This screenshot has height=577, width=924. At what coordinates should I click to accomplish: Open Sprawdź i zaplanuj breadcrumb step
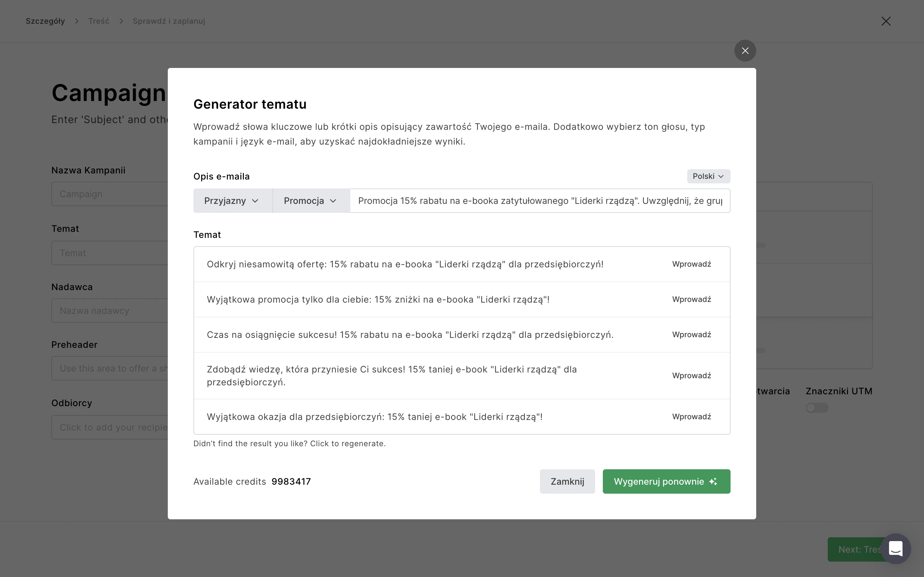click(169, 21)
